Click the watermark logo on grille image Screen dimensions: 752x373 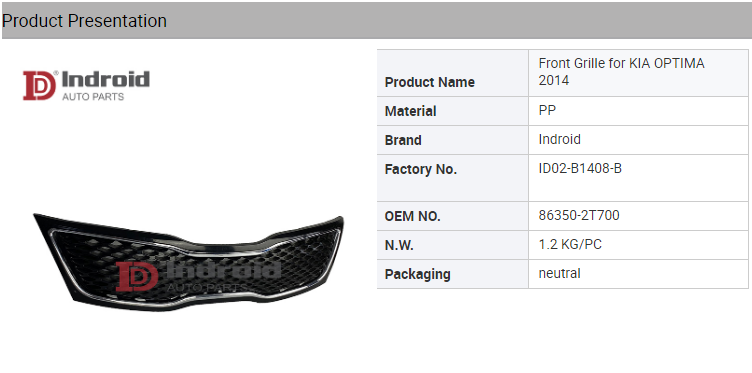[198, 277]
